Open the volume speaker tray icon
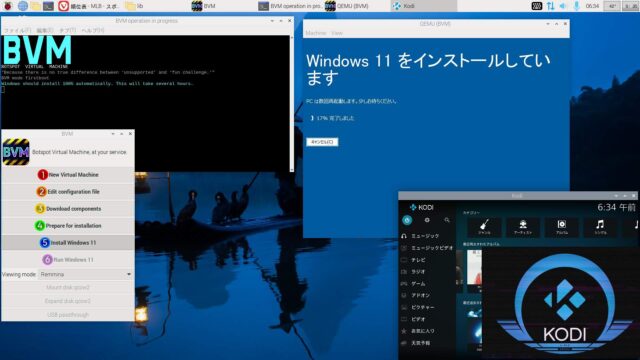640x360 pixels. [563, 6]
